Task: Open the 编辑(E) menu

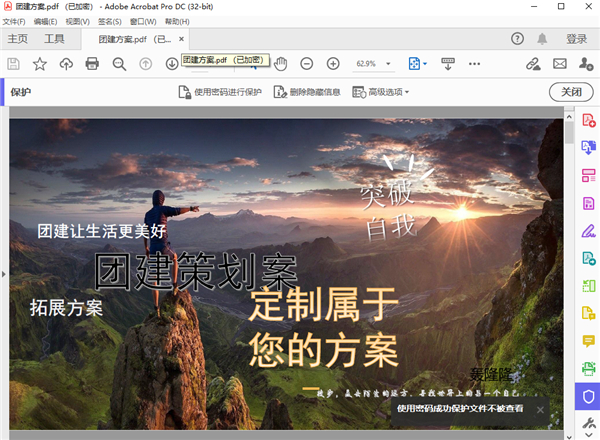Action: coord(45,22)
